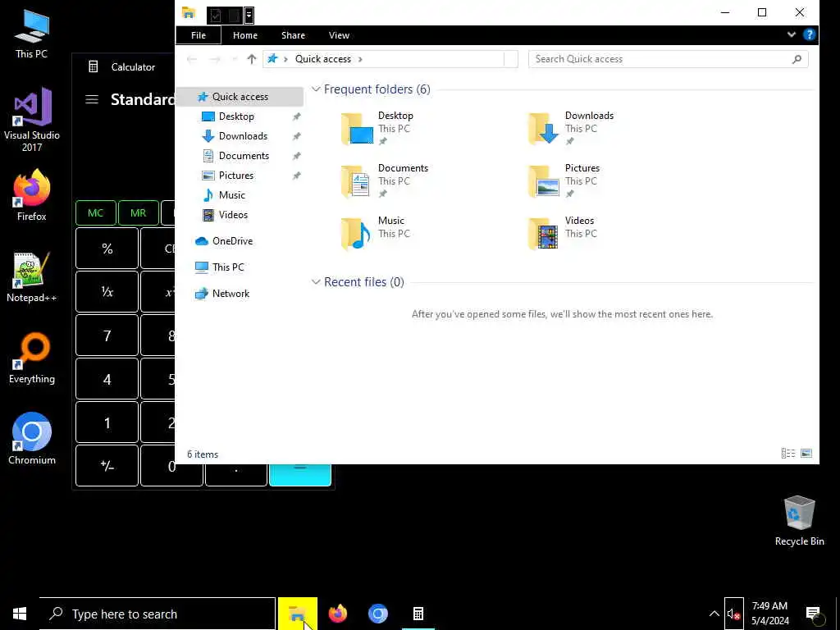
Task: Select This PC in the navigation pane
Action: [x=228, y=267]
